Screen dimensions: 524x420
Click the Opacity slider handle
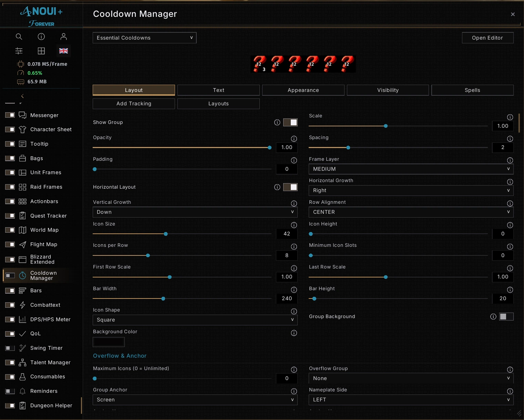click(269, 147)
